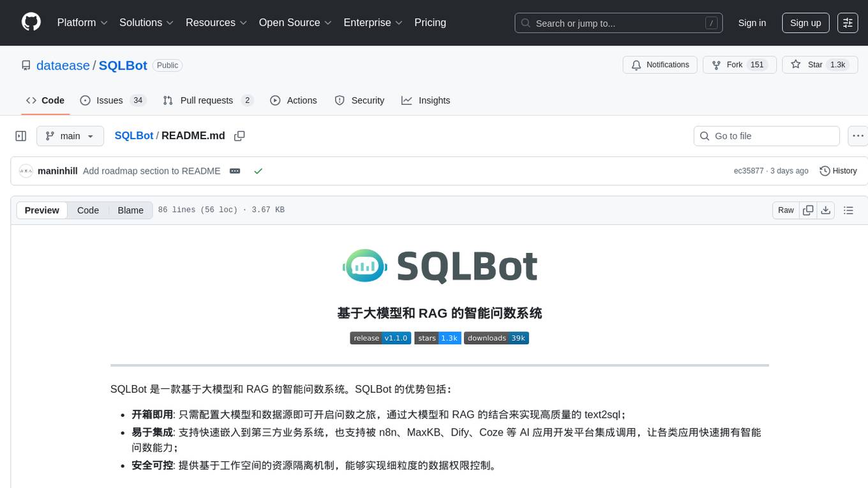Click the stars 1.3k badge

[x=438, y=338]
